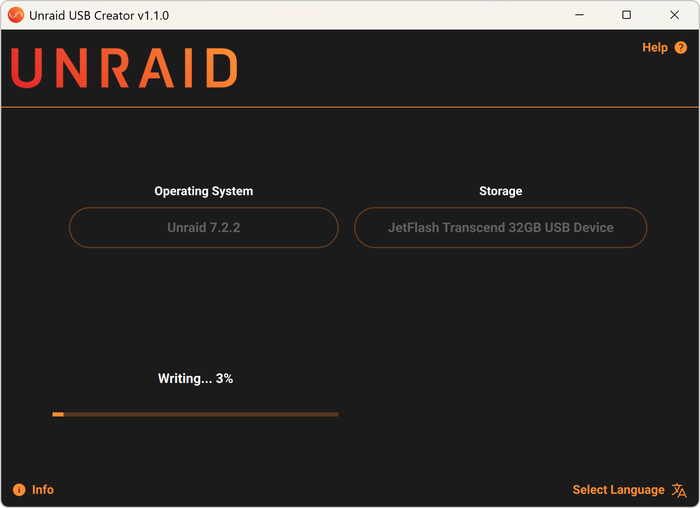Screen dimensions: 700x508
Task: Minimize the Unraid USB Creator window
Action: tap(580, 15)
